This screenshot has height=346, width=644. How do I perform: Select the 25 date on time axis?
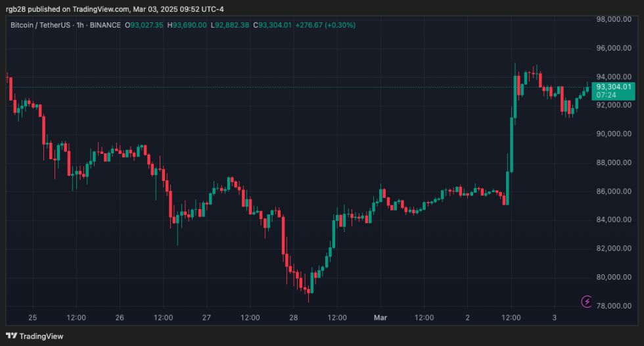[x=33, y=318]
